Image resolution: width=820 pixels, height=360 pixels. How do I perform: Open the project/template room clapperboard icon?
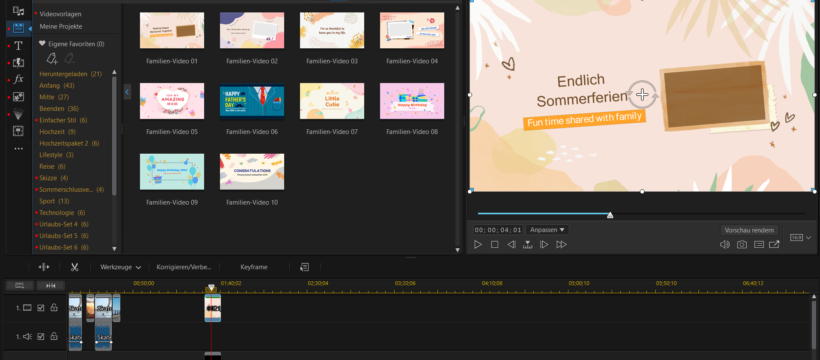point(18,28)
